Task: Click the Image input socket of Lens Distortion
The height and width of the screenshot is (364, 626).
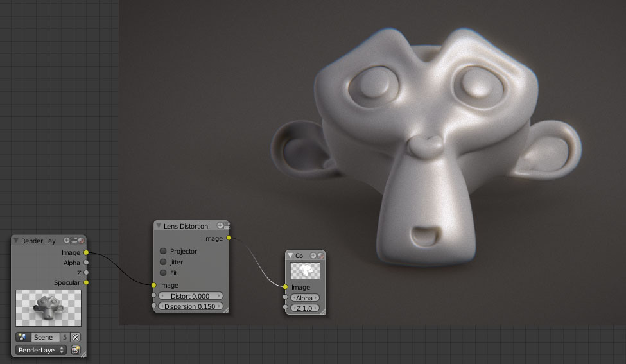Action: pyautogui.click(x=153, y=285)
